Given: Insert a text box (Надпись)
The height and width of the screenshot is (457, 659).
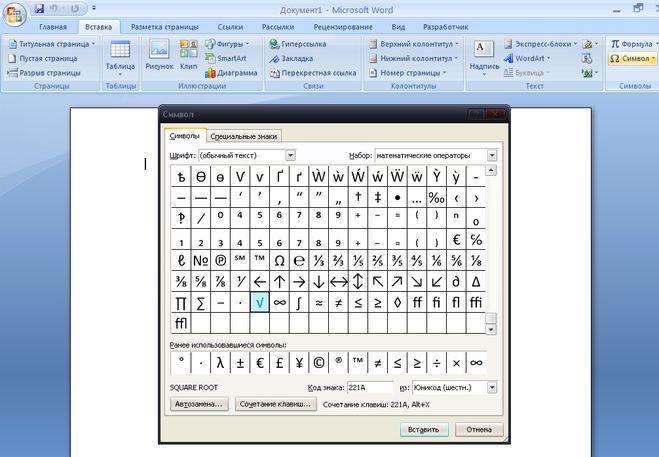Looking at the screenshot, I should 484,57.
